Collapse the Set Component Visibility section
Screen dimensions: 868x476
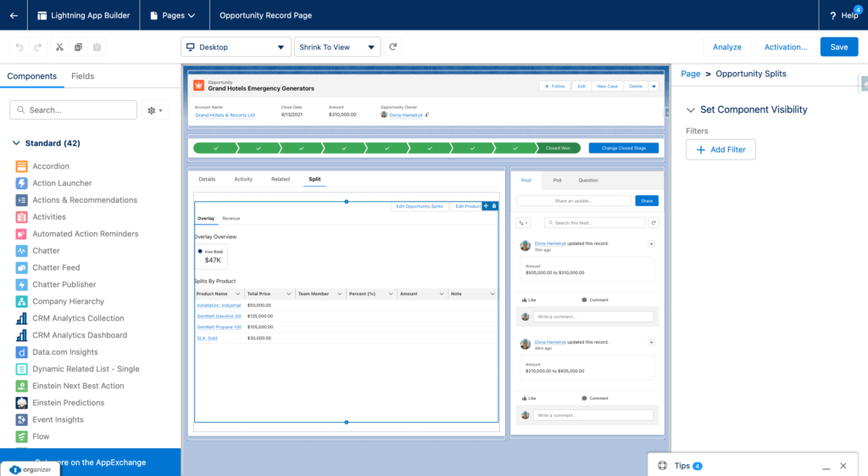click(x=690, y=109)
